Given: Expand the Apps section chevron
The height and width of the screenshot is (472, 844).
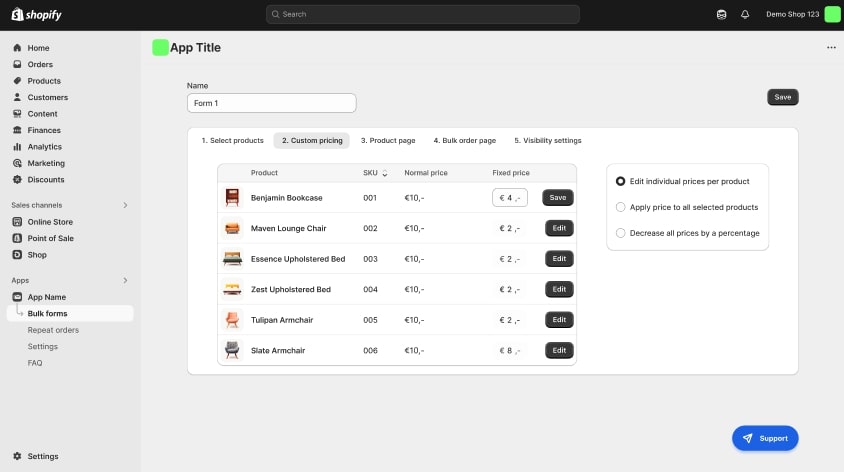Looking at the screenshot, I should (125, 280).
